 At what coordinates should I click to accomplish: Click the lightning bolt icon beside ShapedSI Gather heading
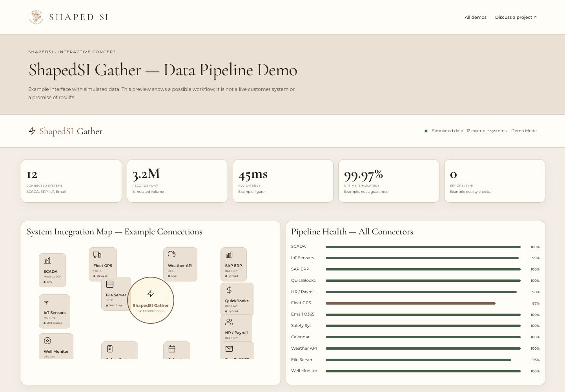click(x=32, y=131)
